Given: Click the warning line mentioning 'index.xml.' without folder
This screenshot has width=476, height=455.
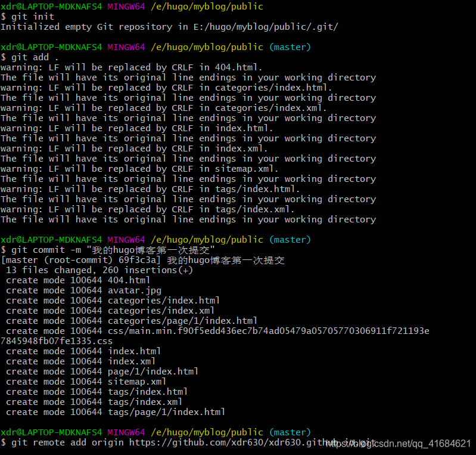Looking at the screenshot, I should click(134, 148).
